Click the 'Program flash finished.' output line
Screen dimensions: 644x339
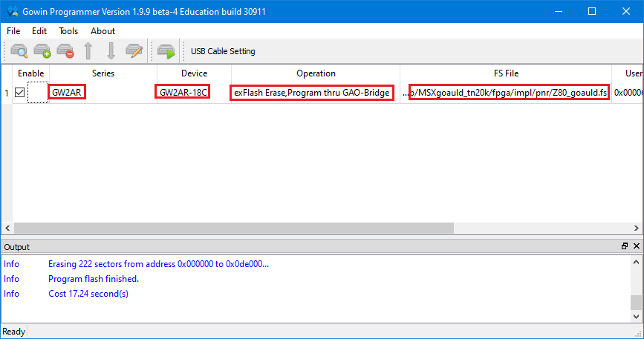[94, 279]
